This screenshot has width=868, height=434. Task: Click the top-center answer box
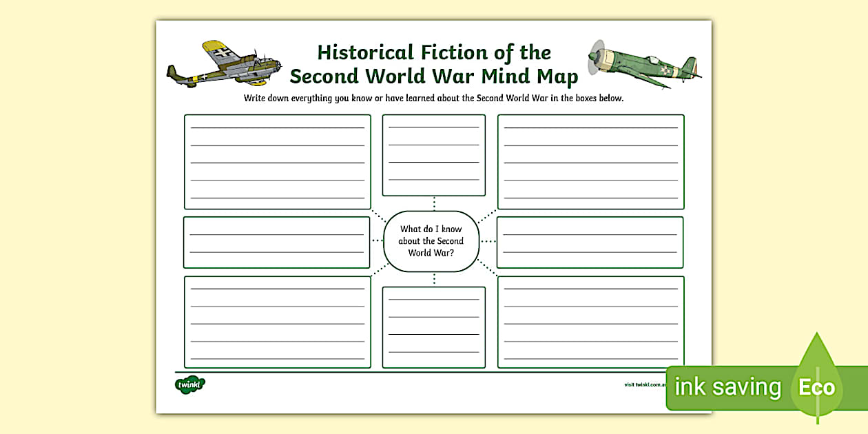[433, 155]
